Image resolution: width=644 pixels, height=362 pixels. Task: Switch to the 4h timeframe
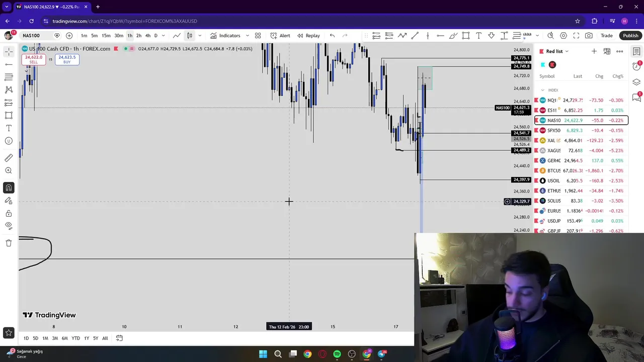tap(147, 36)
